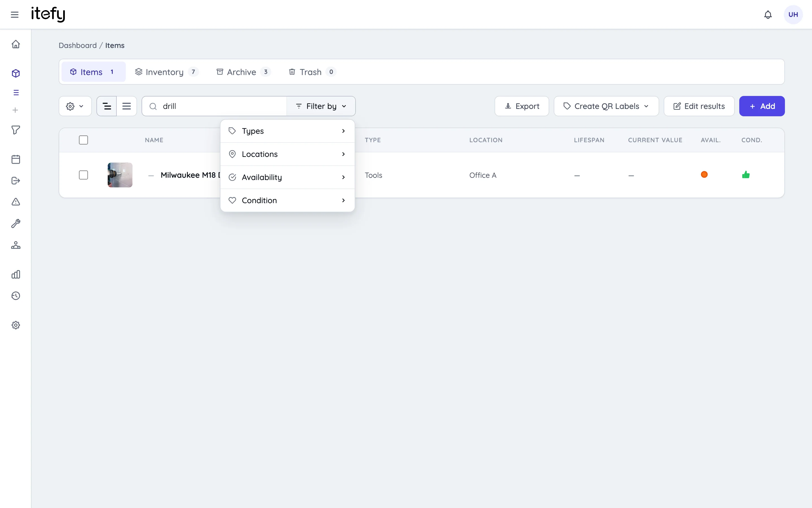Switch to the Items tab

(93, 72)
